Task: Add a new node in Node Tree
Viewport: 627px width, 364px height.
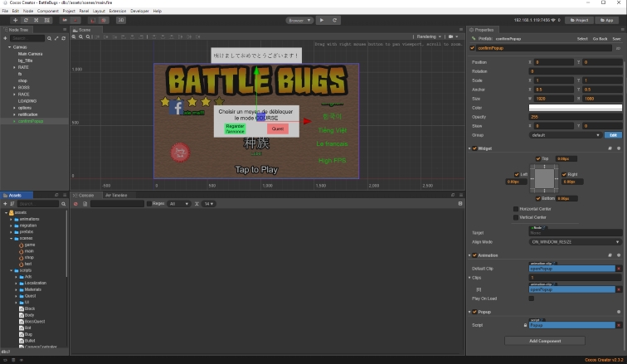Action: point(5,38)
